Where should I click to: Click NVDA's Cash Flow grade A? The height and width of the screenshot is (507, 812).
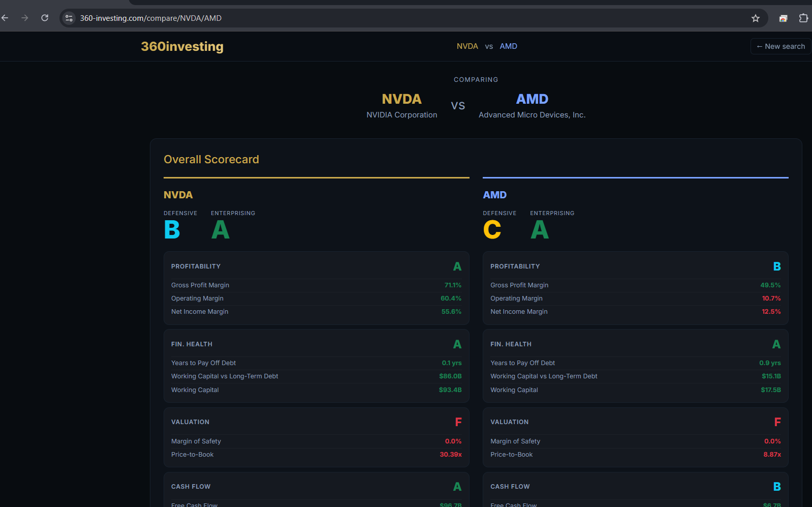[x=457, y=487]
